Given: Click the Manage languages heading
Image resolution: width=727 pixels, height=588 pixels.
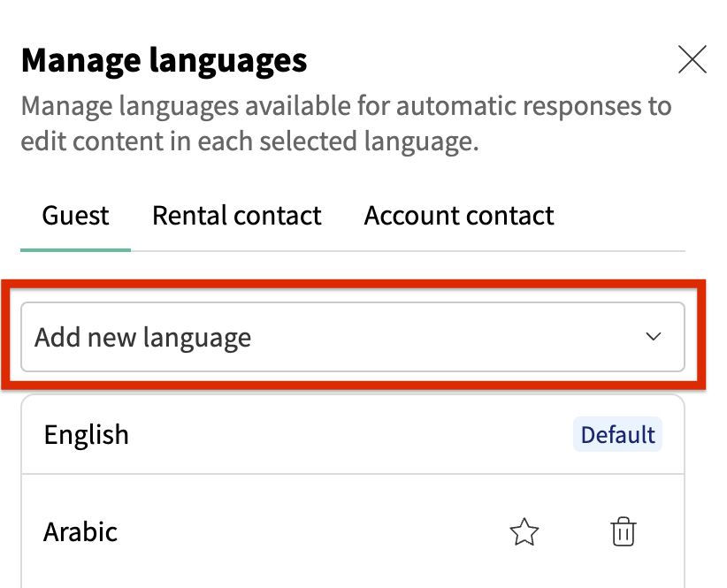Looking at the screenshot, I should pyautogui.click(x=165, y=61).
